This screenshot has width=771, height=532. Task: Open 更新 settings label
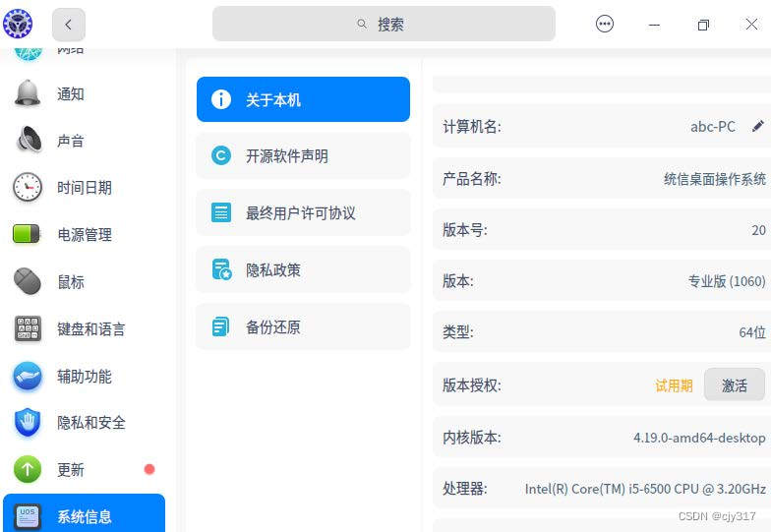point(71,470)
